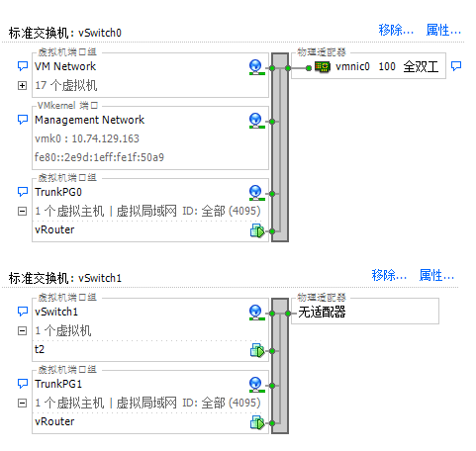Click the speech bubble beside vSwitch1 port group
The width and height of the screenshot is (476, 451).
point(22,312)
